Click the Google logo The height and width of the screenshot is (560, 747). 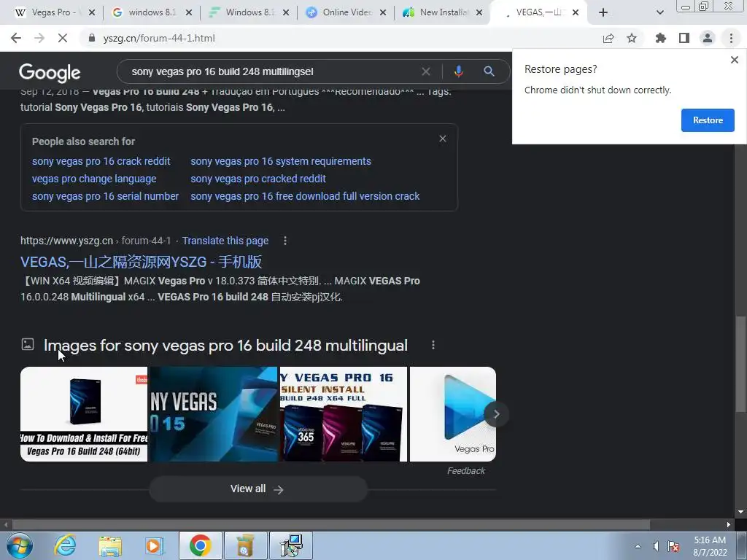point(50,73)
